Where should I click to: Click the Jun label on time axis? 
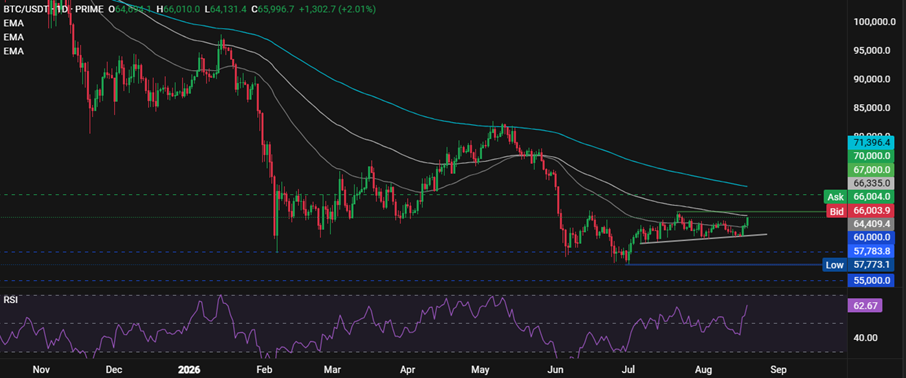(555, 369)
